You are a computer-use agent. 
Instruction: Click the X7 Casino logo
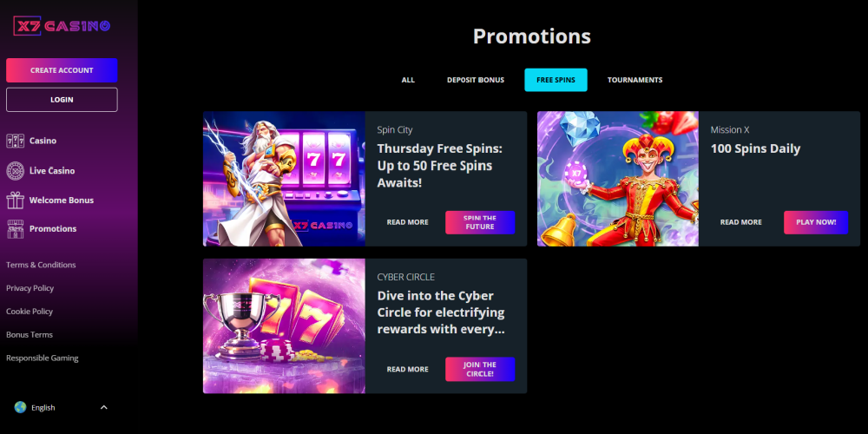click(x=62, y=25)
